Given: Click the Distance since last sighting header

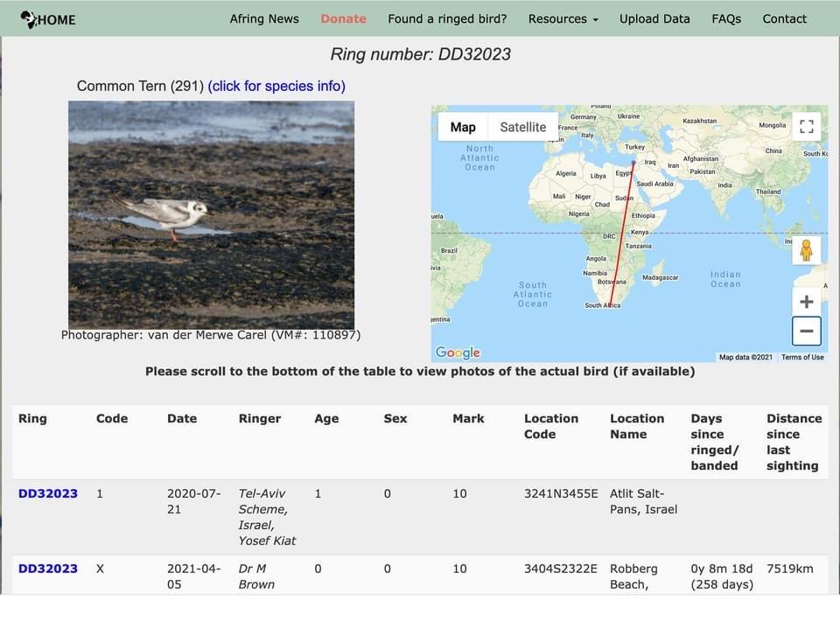Looking at the screenshot, I should 794,443.
